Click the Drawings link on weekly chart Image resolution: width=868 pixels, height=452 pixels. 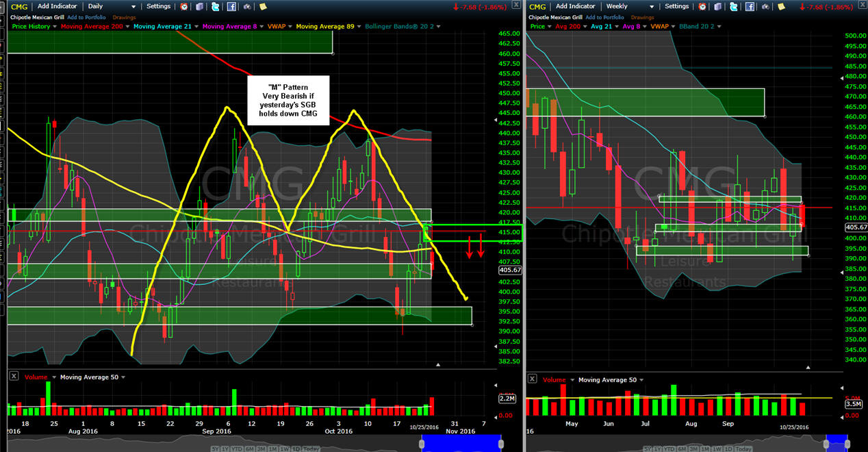pos(642,17)
